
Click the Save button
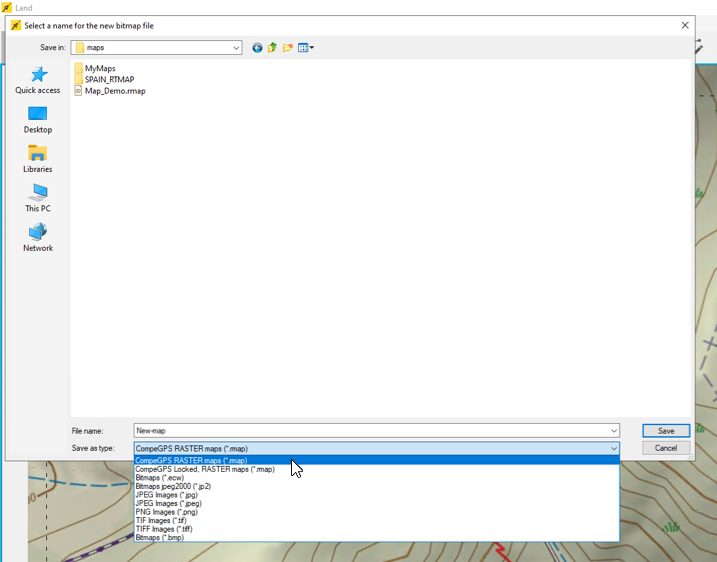tap(666, 431)
